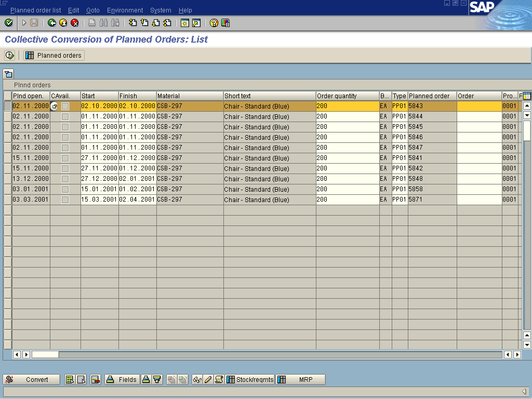Click the Print icon in the toolbar

[92, 23]
